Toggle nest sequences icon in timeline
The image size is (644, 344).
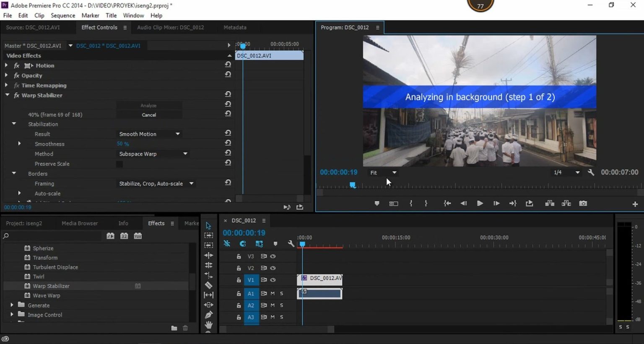pos(227,244)
